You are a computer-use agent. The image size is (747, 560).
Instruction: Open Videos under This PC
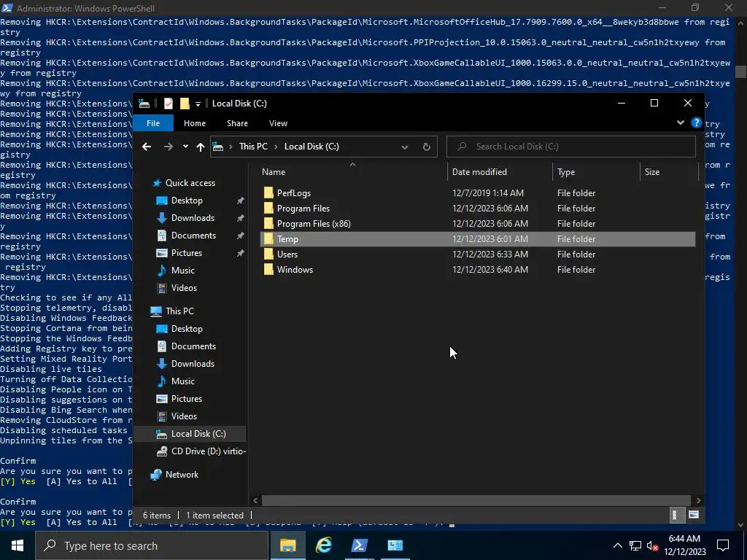tap(183, 416)
